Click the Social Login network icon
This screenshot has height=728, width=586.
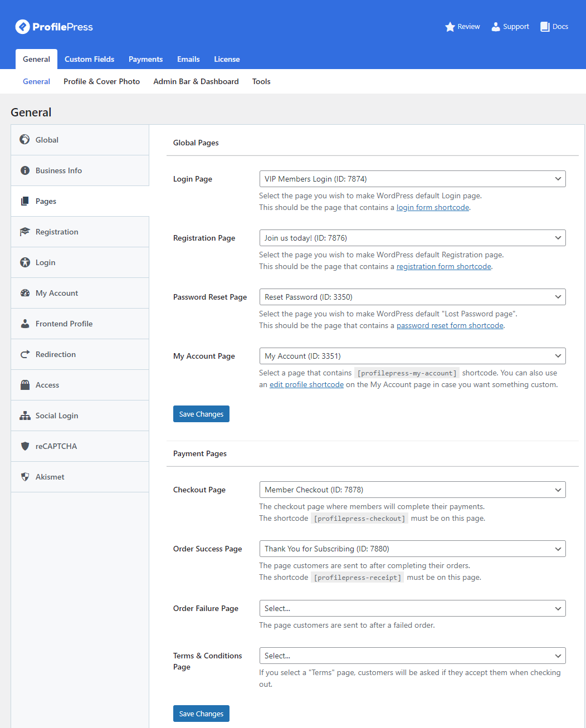point(25,416)
